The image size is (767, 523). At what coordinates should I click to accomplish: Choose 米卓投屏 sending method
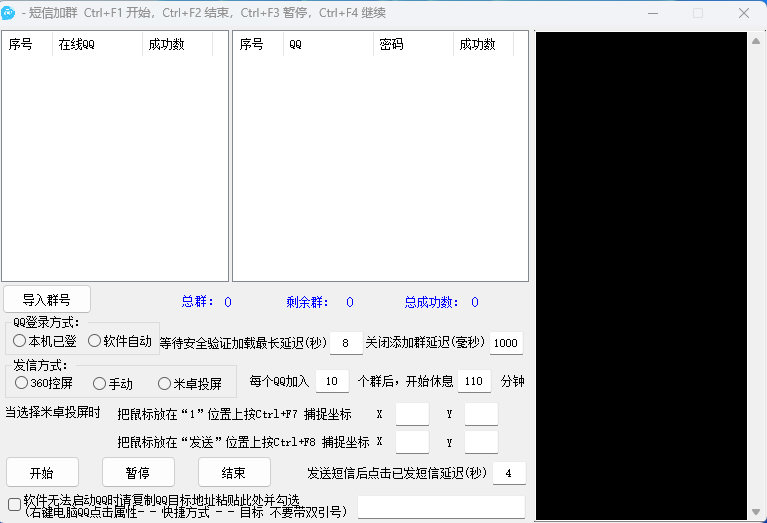click(165, 383)
